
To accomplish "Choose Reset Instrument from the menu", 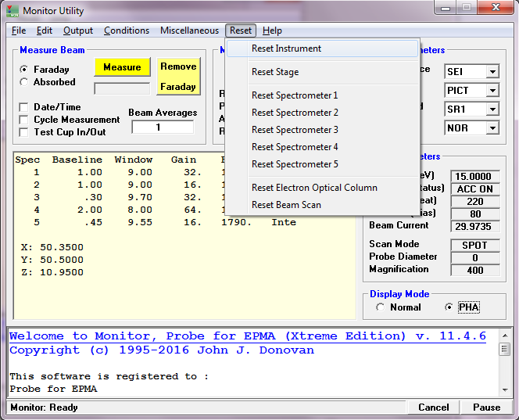I will click(x=286, y=48).
